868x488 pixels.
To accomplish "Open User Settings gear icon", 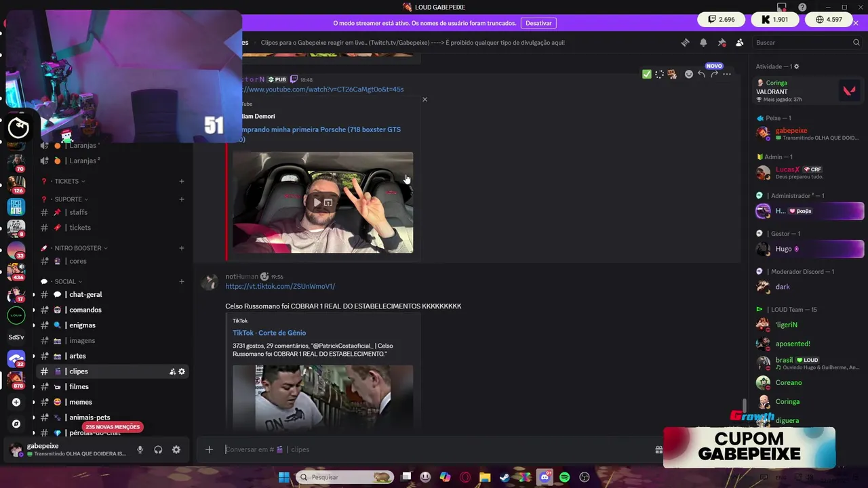I will (x=176, y=449).
